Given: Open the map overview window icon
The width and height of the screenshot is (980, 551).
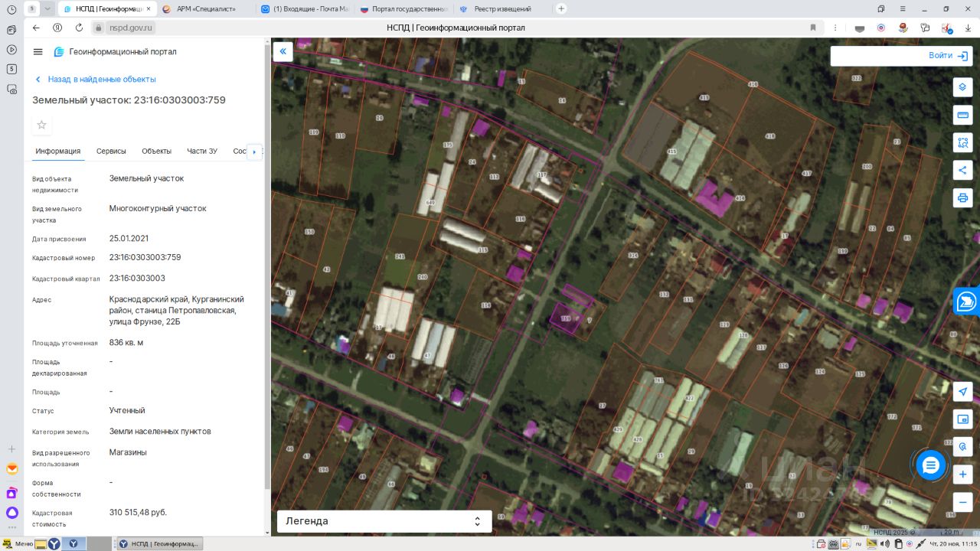Looking at the screenshot, I should point(962,419).
